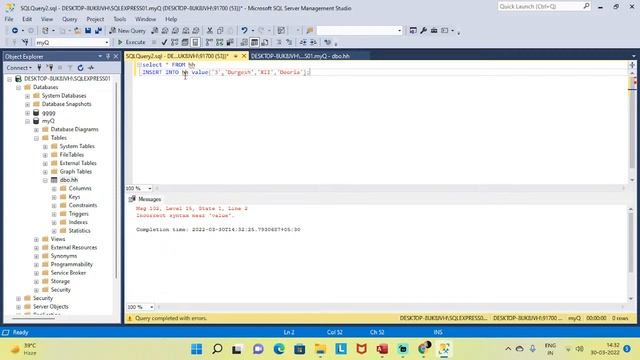Collapse the myQ database node
640x360 pixels.
point(27,121)
